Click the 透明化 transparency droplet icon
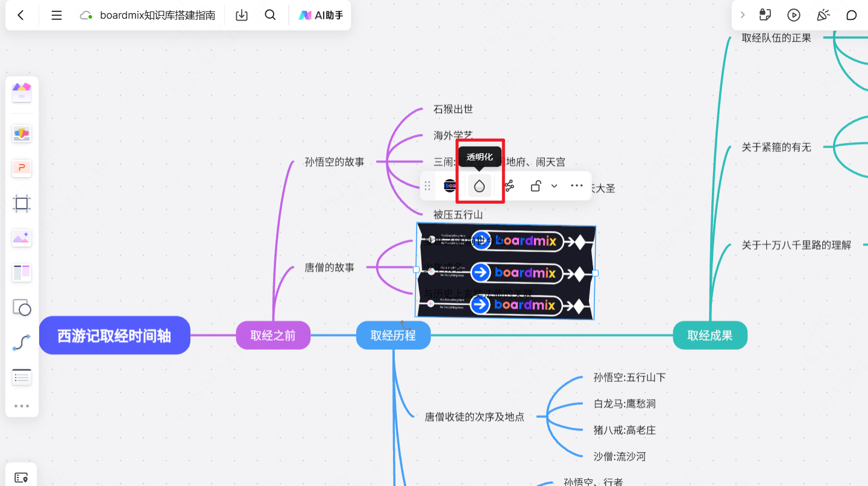868x486 pixels. [479, 186]
